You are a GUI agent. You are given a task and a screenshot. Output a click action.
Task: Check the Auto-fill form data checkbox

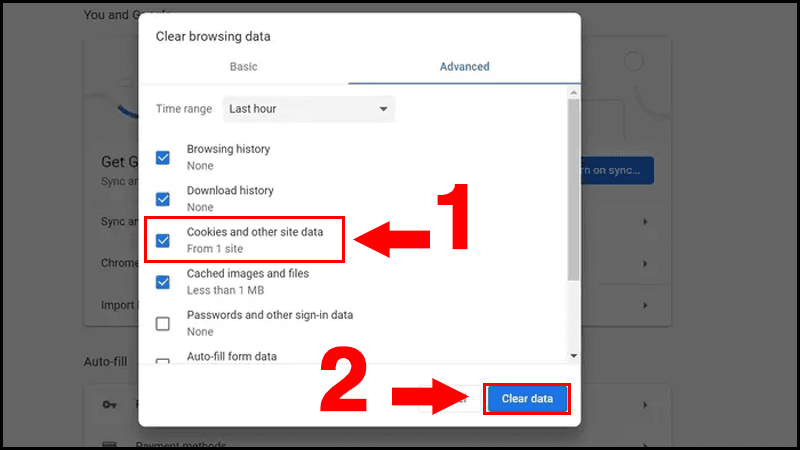(x=163, y=361)
